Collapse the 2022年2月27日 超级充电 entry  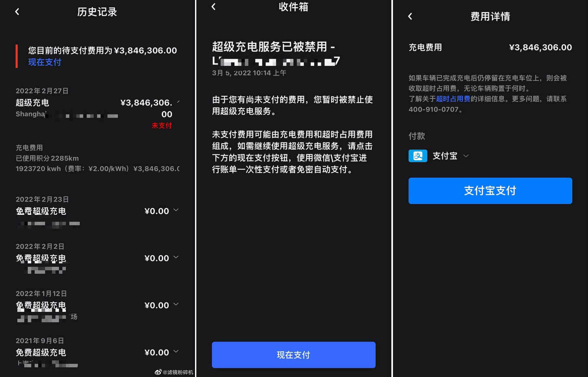pyautogui.click(x=178, y=102)
